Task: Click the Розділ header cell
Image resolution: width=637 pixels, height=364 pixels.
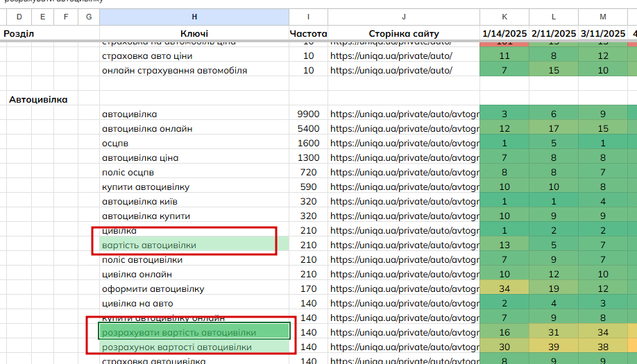Action: click(x=19, y=33)
